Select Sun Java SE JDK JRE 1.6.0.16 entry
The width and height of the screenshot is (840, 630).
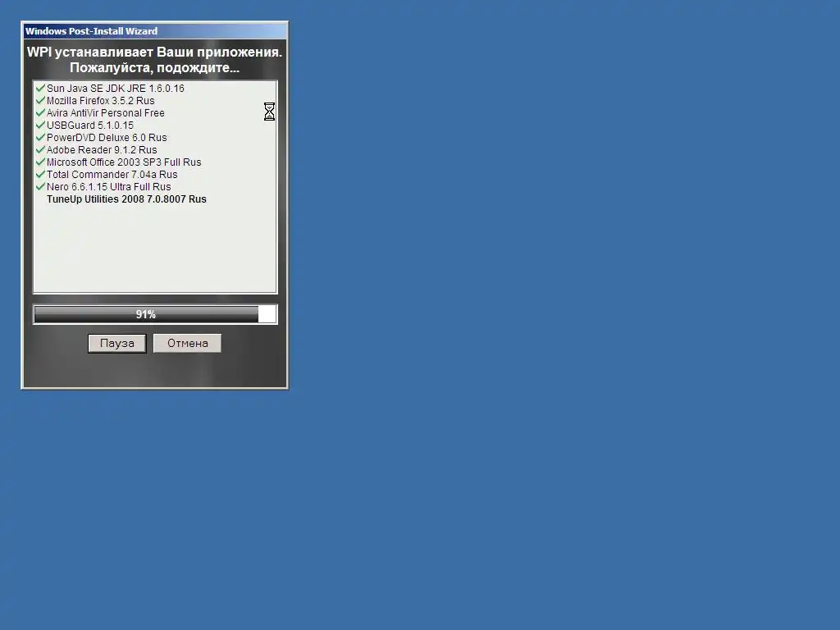coord(115,89)
